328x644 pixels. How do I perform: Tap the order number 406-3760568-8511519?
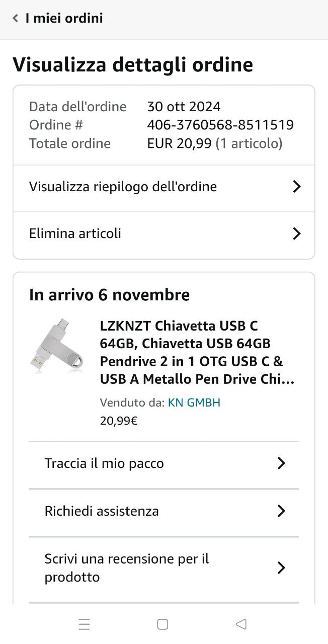coord(220,125)
